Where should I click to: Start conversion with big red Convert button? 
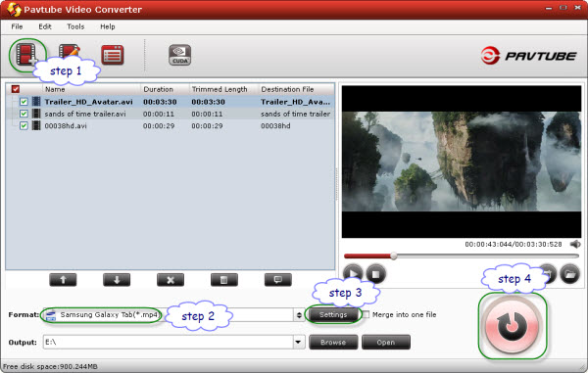point(513,325)
